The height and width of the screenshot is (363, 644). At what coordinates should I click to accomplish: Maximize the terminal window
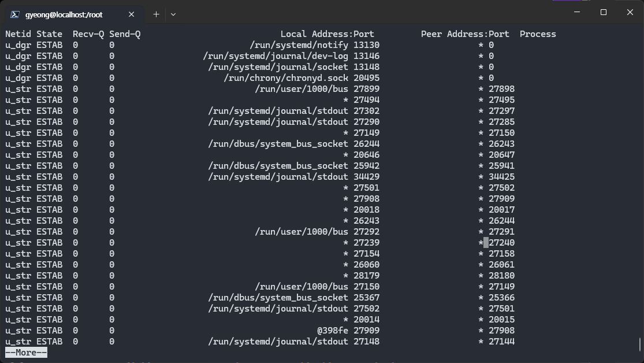tap(604, 12)
